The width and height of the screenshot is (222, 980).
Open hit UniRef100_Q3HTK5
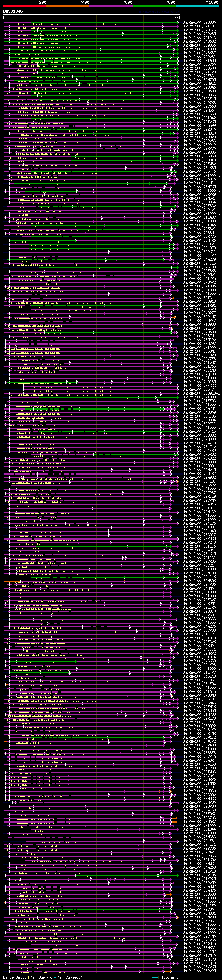(x=199, y=187)
